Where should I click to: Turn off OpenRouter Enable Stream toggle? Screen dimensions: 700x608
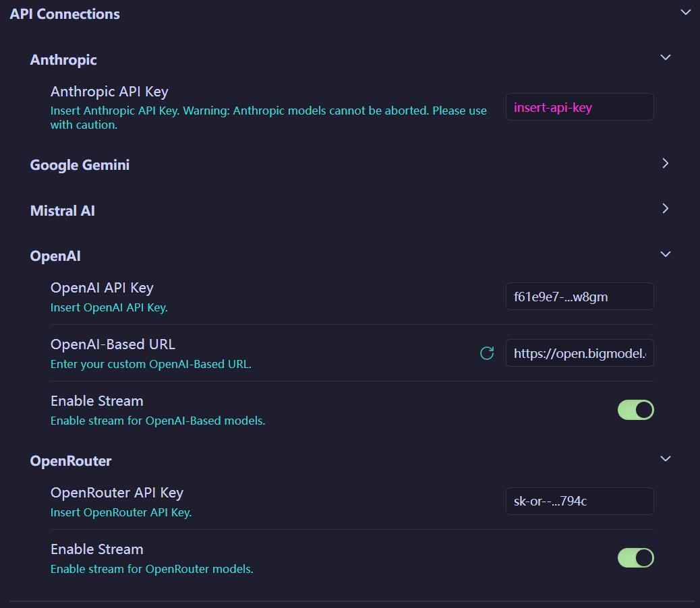tap(635, 558)
